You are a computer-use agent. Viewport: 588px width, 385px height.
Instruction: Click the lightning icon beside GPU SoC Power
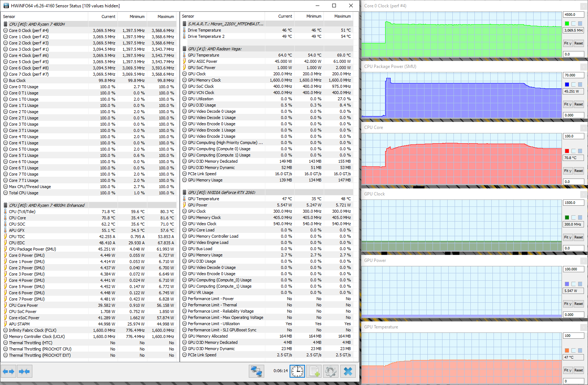[x=184, y=68]
